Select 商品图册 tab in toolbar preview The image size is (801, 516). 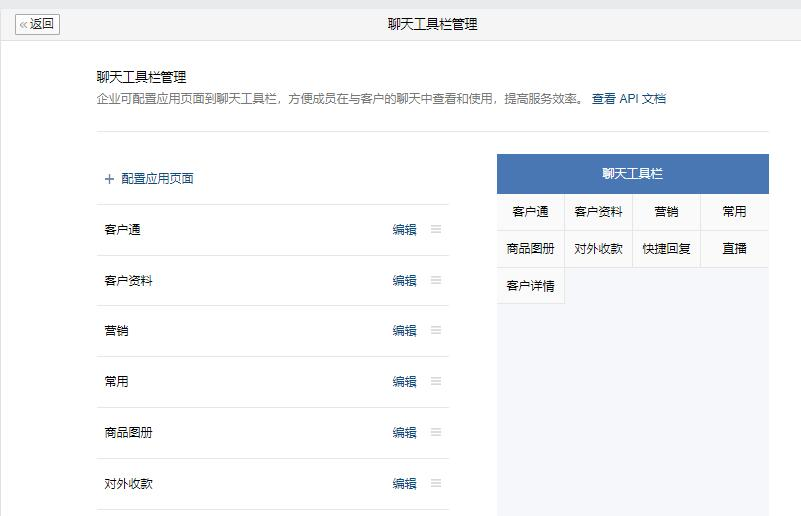531,249
